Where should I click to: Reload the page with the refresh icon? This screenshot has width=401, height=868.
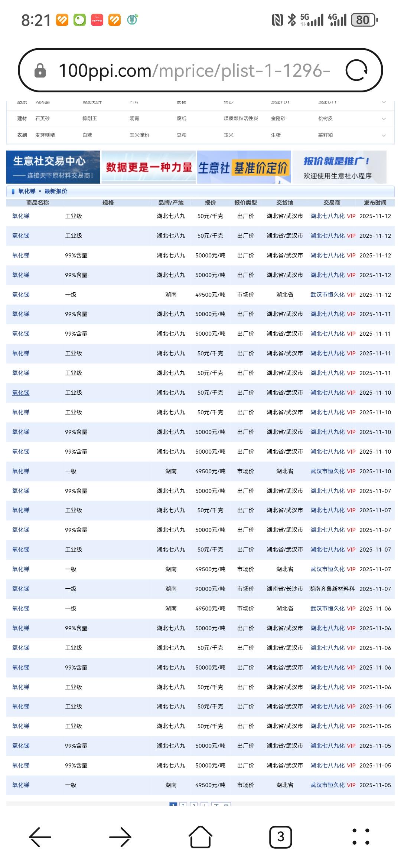(x=356, y=70)
